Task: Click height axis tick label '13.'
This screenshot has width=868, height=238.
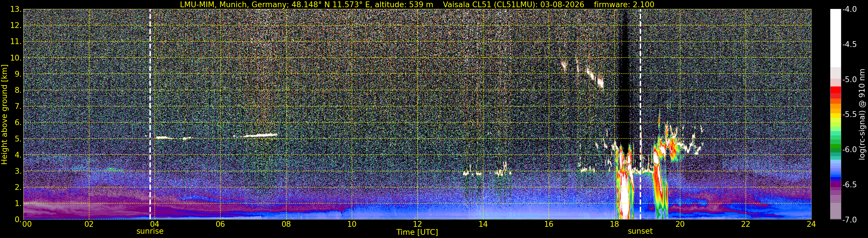Action: 16,10
